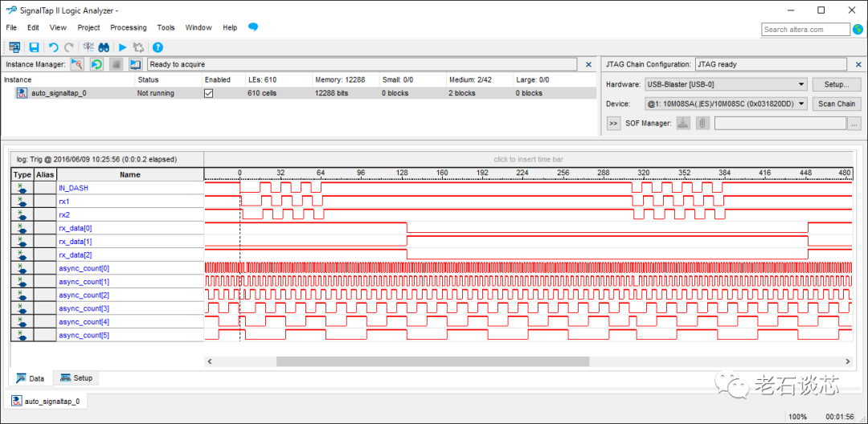Click the async_count[0] signal type icon
The image size is (868, 424).
(x=23, y=269)
